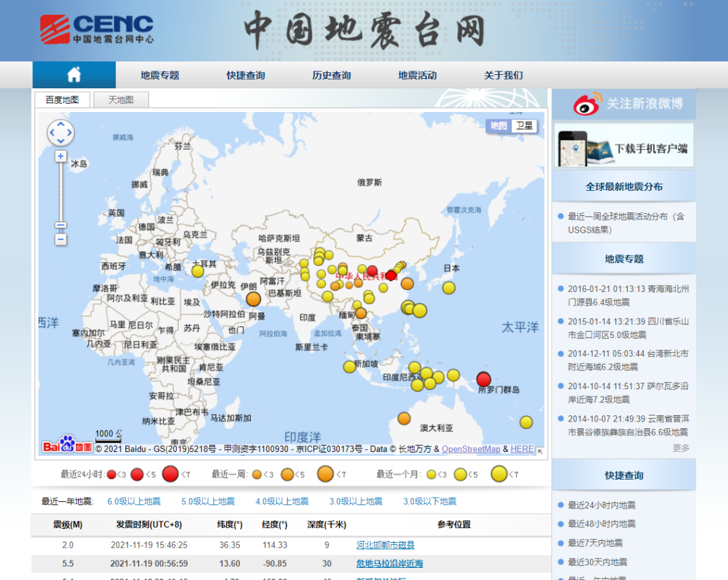Click the orange marker in Iran
Viewport: 728px width, 580px height.
253,299
